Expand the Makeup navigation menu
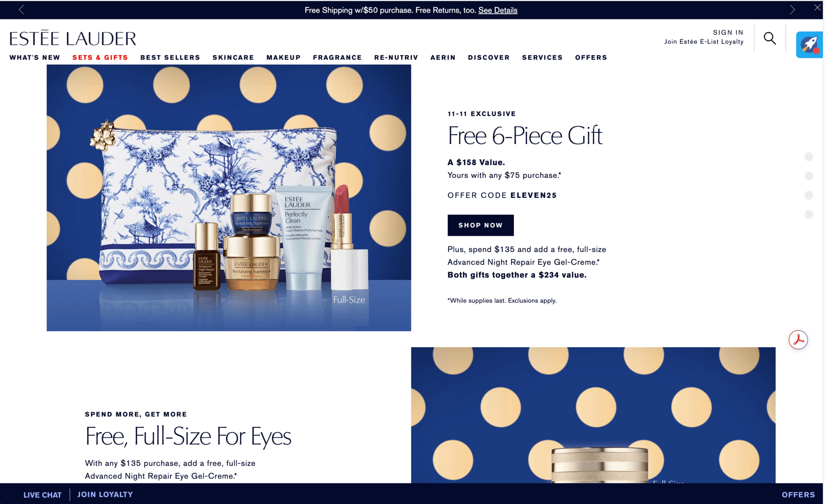Image resolution: width=825 pixels, height=504 pixels. click(283, 58)
